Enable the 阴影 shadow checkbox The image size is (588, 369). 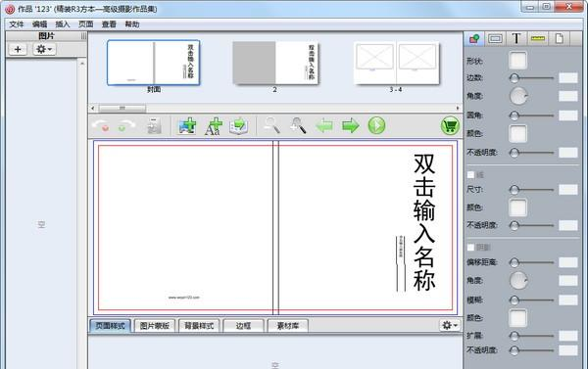tap(471, 248)
